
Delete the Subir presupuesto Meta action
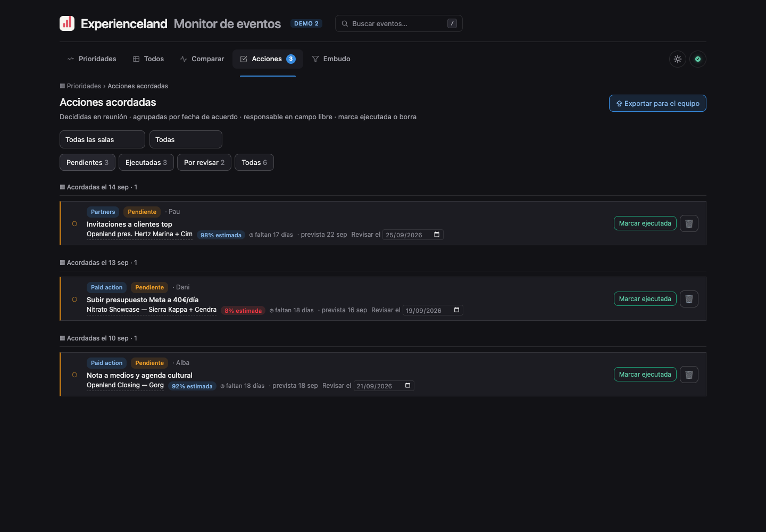pos(689,299)
